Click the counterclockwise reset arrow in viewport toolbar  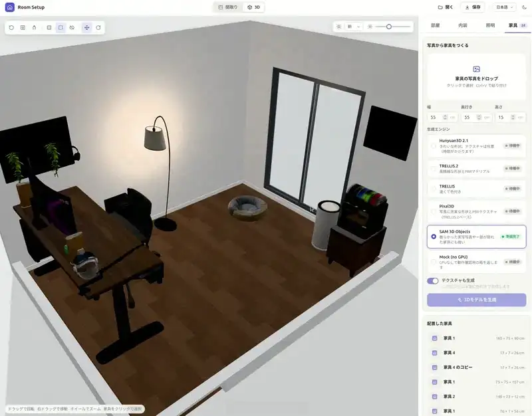click(11, 27)
